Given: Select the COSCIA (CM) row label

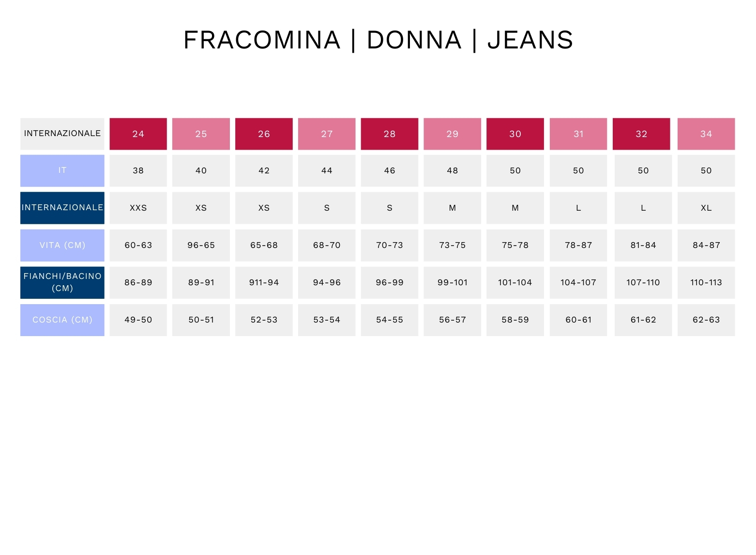Looking at the screenshot, I should pyautogui.click(x=62, y=320).
